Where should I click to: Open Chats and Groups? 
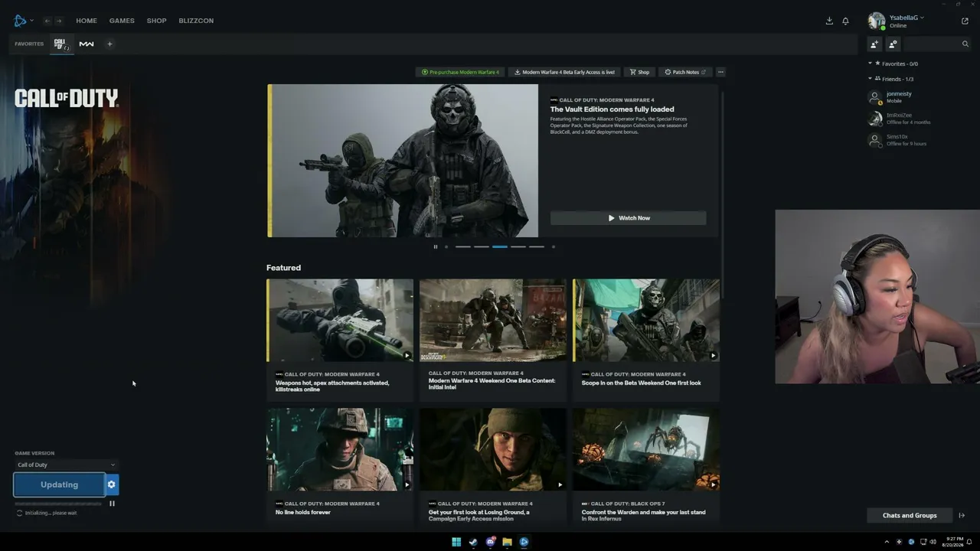(x=910, y=515)
